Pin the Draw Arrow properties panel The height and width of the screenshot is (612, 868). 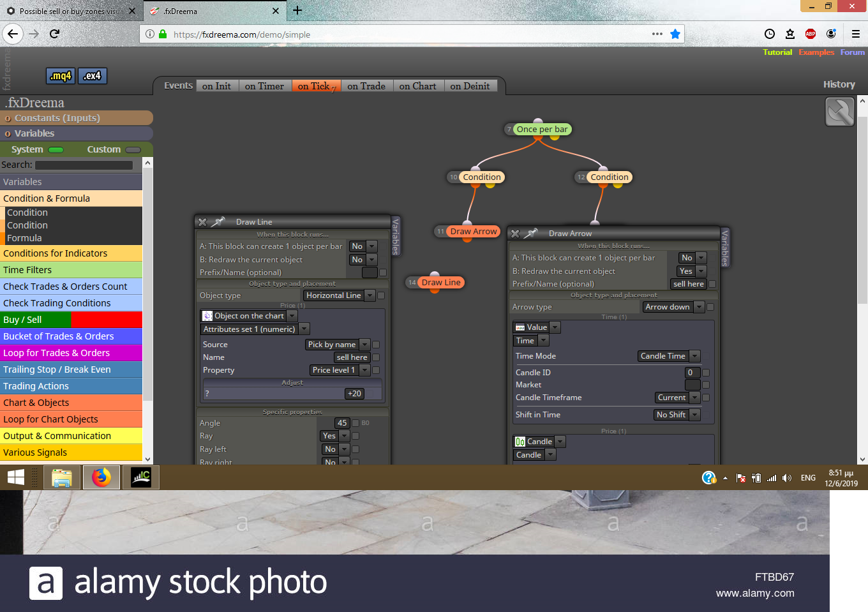tap(531, 234)
